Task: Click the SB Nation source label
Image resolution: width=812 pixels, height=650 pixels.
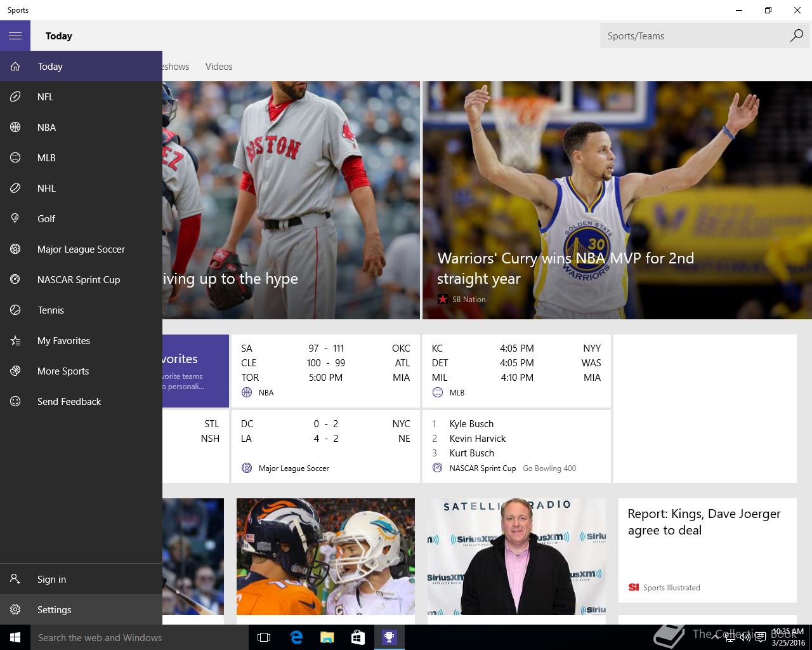Action: click(469, 300)
